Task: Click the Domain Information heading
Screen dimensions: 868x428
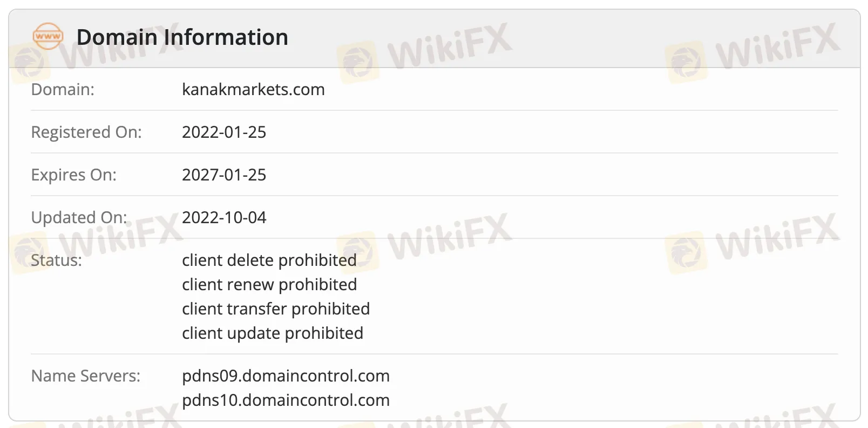Action: point(182,37)
